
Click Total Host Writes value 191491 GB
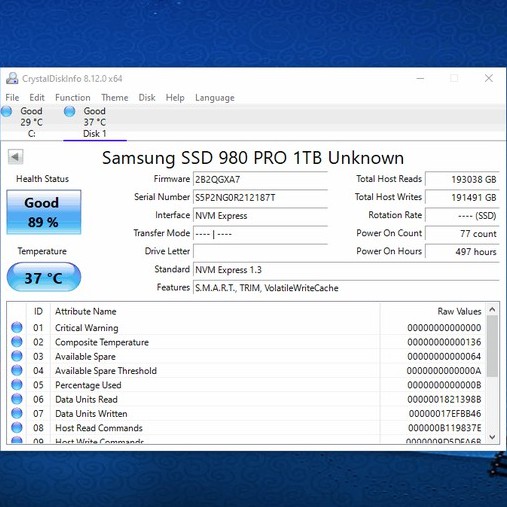point(463,197)
